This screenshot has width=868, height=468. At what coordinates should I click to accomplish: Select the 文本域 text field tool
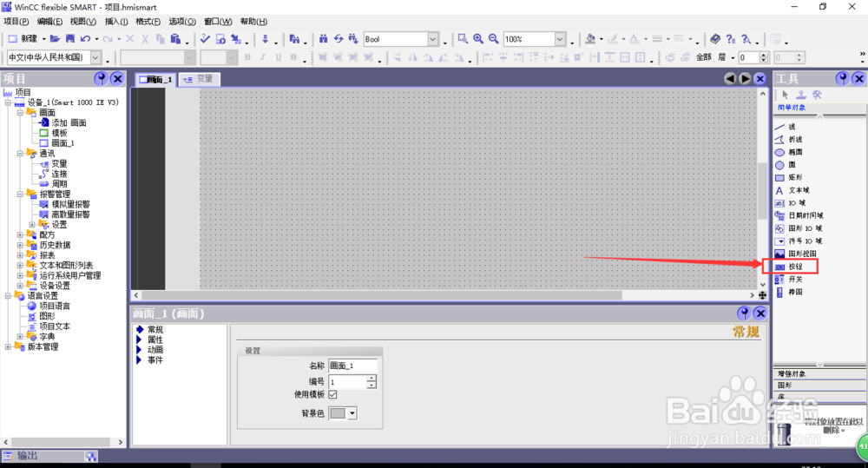pos(799,190)
